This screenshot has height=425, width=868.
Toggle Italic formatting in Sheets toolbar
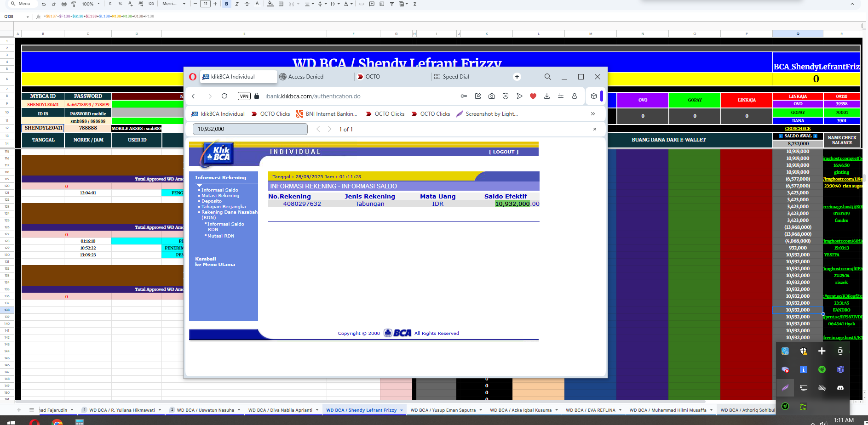click(x=237, y=4)
